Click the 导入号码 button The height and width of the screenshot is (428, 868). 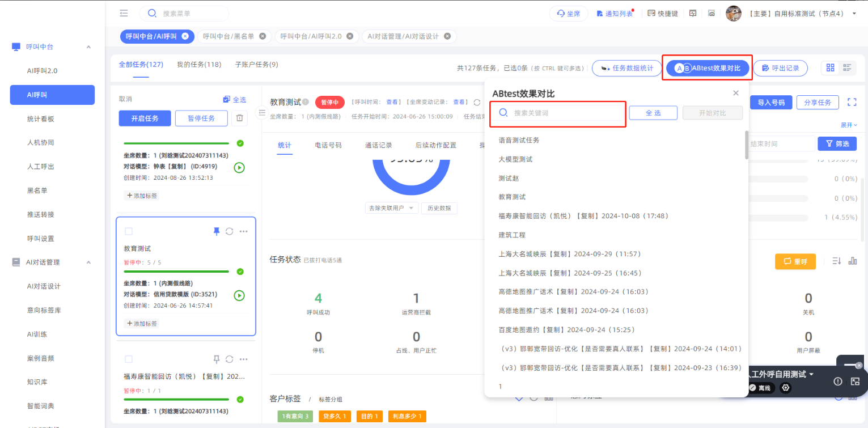[770, 103]
